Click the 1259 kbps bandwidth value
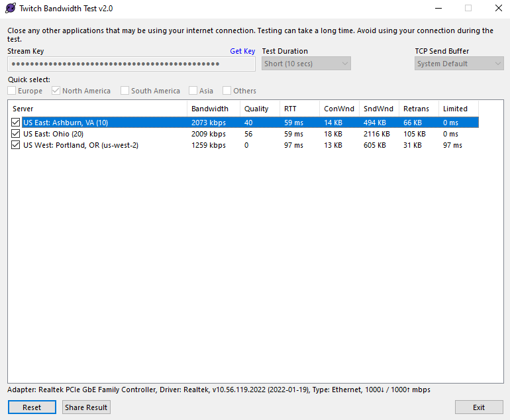Image resolution: width=510 pixels, height=420 pixels. (x=209, y=146)
